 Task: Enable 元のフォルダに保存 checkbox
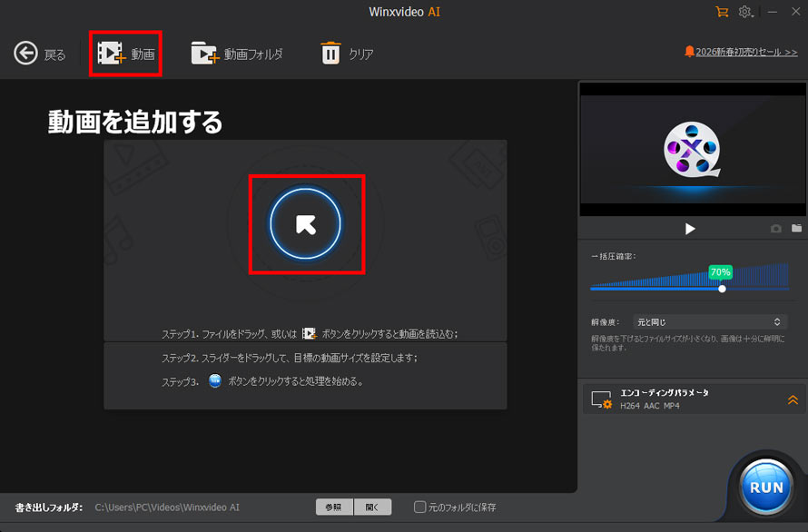pos(419,507)
